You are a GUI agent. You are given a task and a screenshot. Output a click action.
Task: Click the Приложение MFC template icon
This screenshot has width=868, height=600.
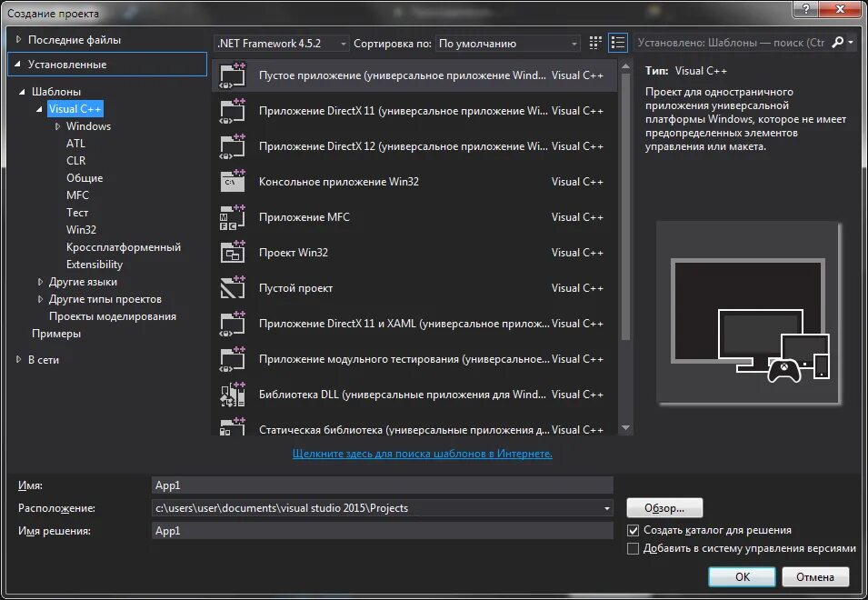coord(233,217)
